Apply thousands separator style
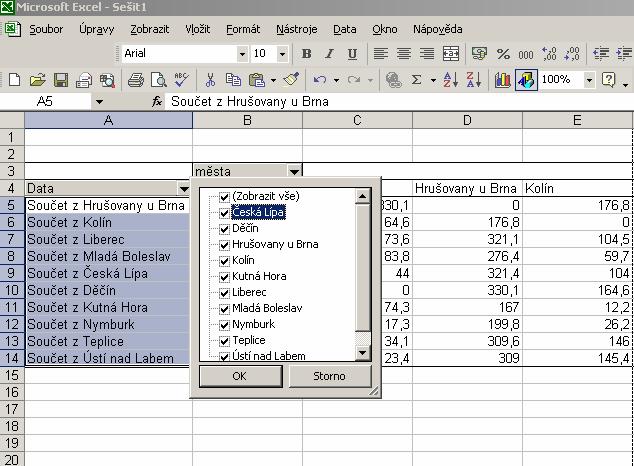 click(x=526, y=54)
